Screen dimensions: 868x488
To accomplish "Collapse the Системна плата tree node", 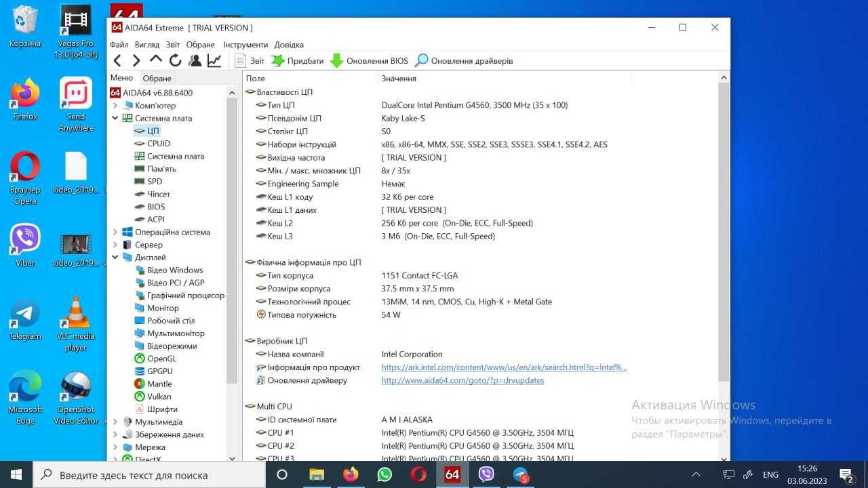I will click(x=115, y=118).
